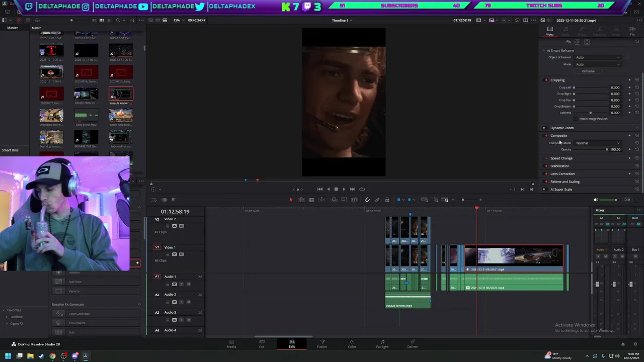Go to the Deliver page

click(413, 344)
